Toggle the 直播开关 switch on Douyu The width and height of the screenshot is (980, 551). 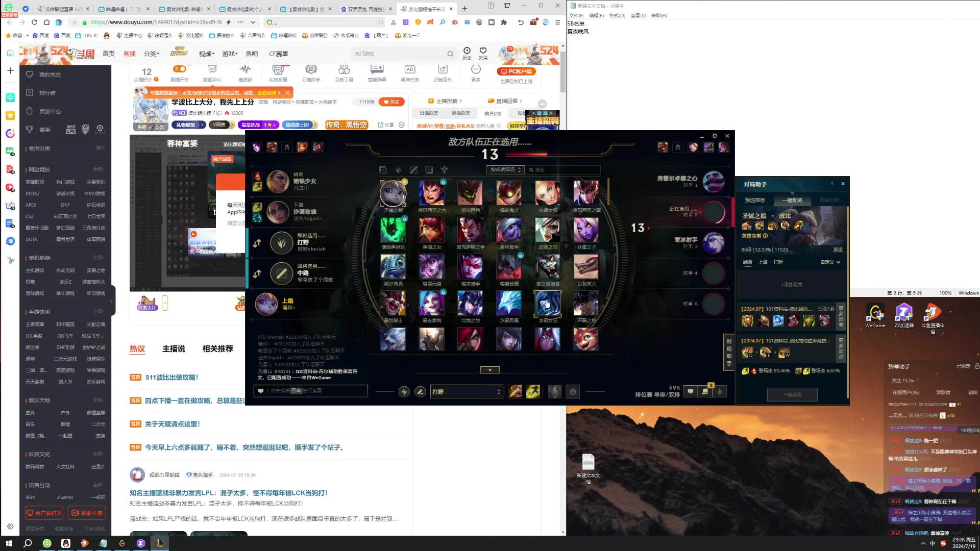[180, 69]
